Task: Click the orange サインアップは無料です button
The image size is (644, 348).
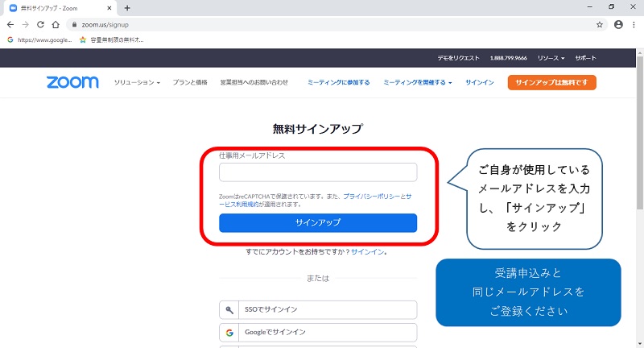Action: 551,82
